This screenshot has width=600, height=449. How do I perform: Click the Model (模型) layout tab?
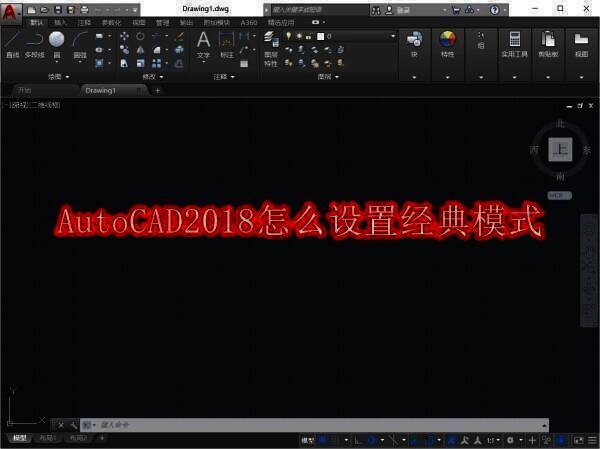pyautogui.click(x=20, y=438)
